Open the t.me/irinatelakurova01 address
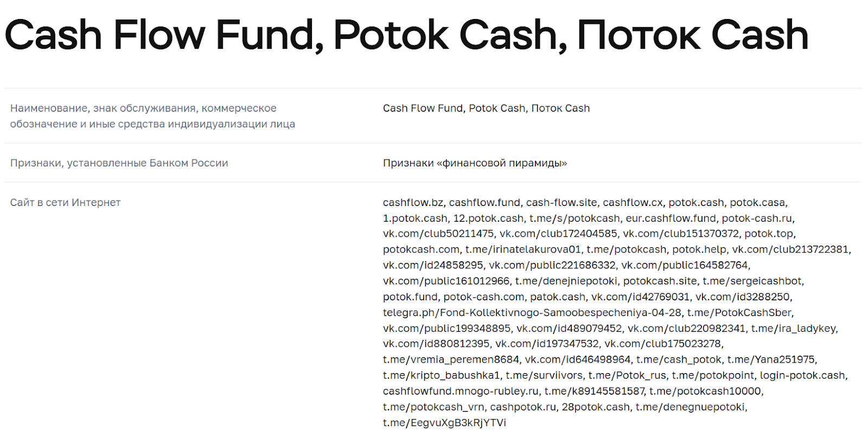 [522, 249]
